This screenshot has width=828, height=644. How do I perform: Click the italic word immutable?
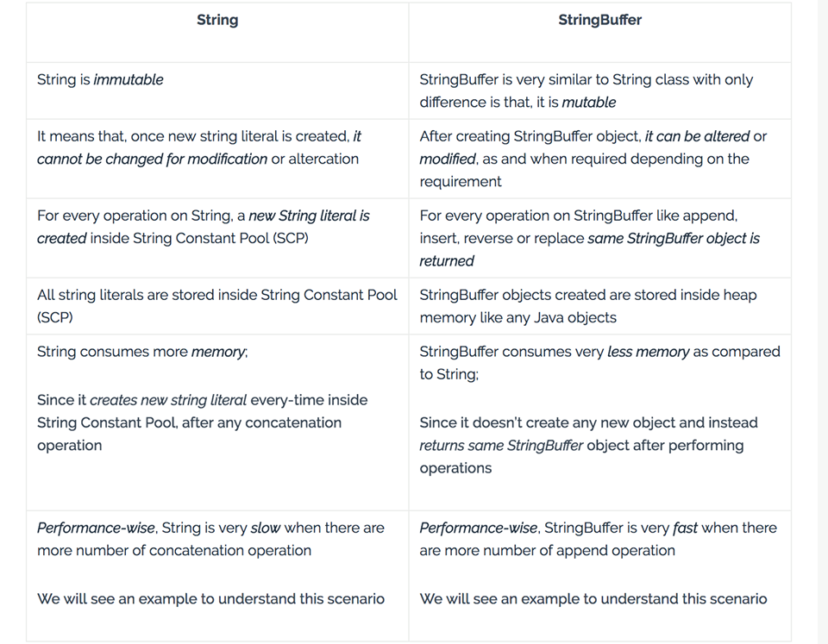tap(129, 79)
